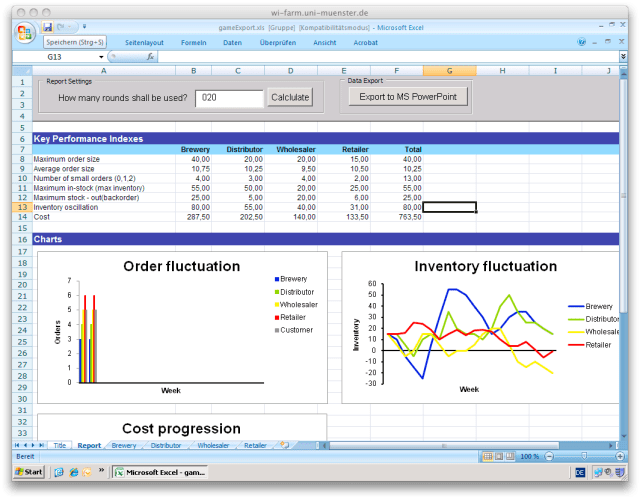Open the Acrobat ribbon tab
The image size is (640, 499).
365,42
